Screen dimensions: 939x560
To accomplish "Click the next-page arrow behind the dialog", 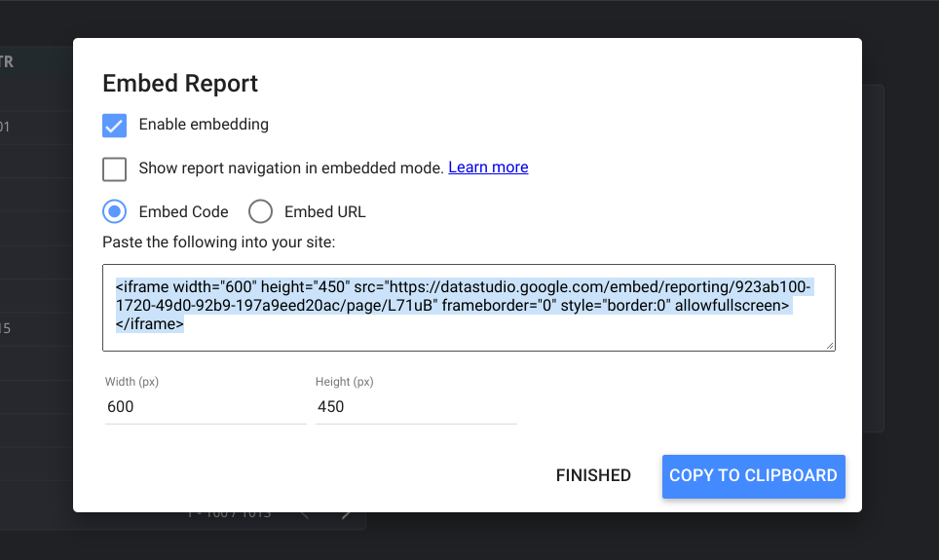I will (346, 514).
